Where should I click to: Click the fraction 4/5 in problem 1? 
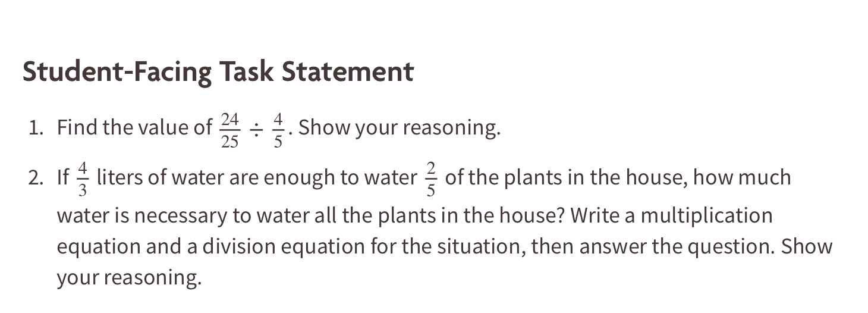(x=278, y=130)
